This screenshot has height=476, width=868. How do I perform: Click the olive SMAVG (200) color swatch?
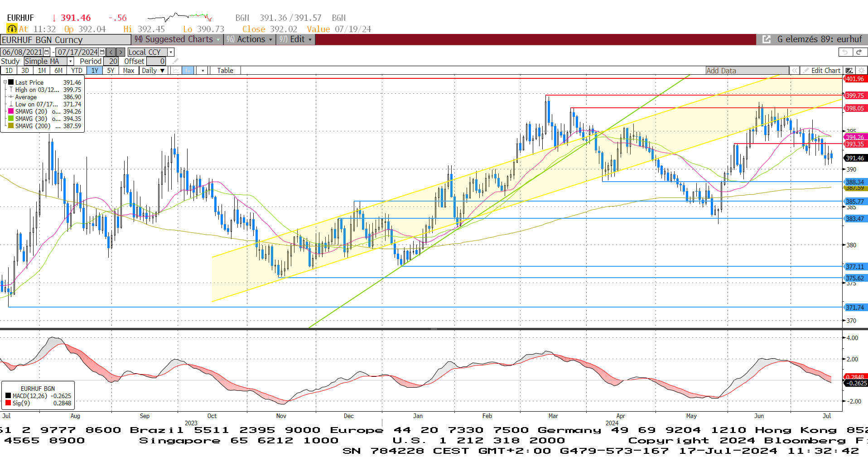tap(11, 126)
